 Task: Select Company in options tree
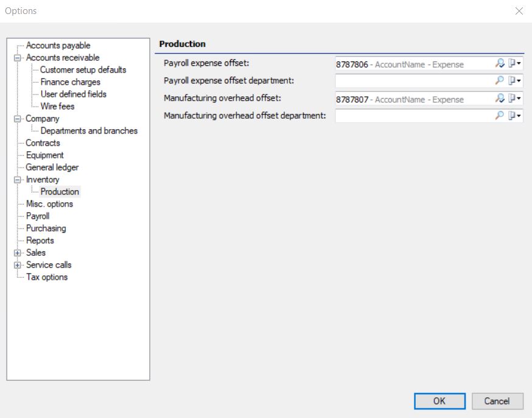43,119
